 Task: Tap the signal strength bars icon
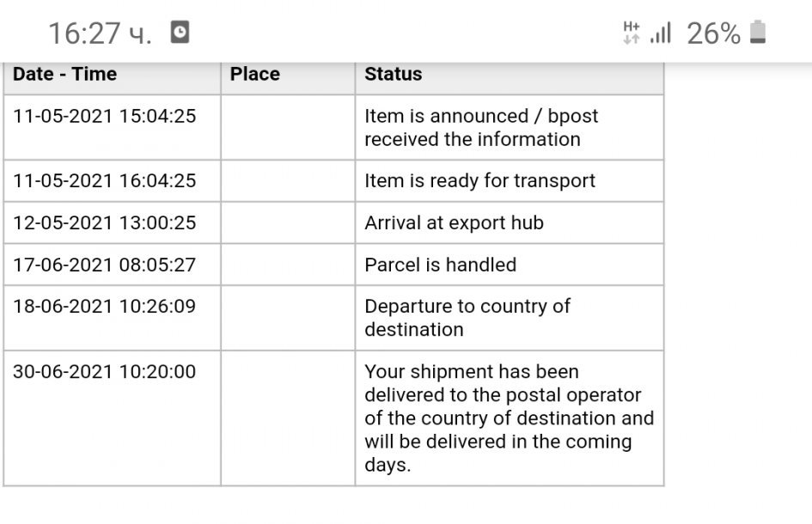click(x=660, y=34)
